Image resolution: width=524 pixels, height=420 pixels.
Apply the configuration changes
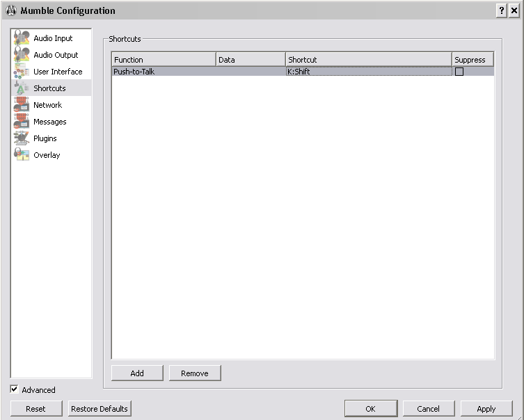click(x=486, y=409)
